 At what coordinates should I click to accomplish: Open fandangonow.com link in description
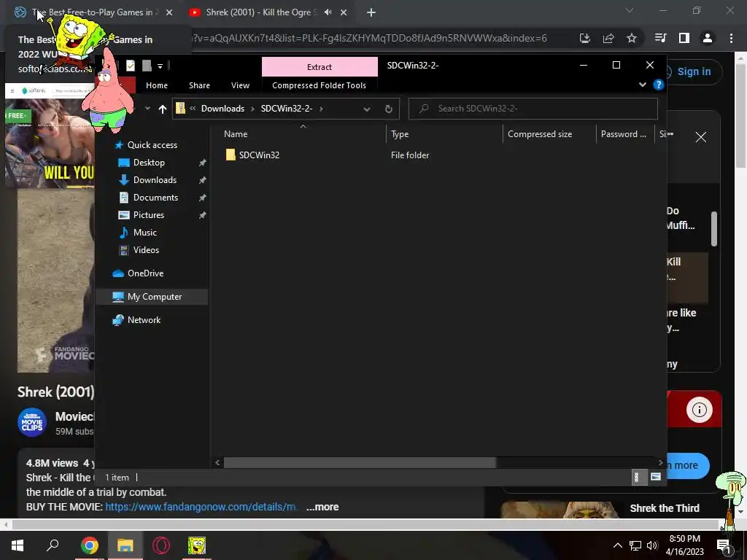[x=201, y=507]
